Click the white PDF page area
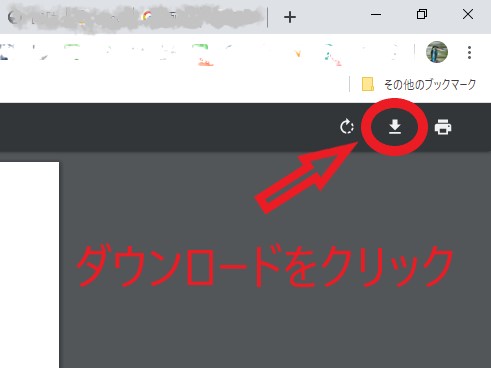This screenshot has height=368, width=491. pos(29,265)
